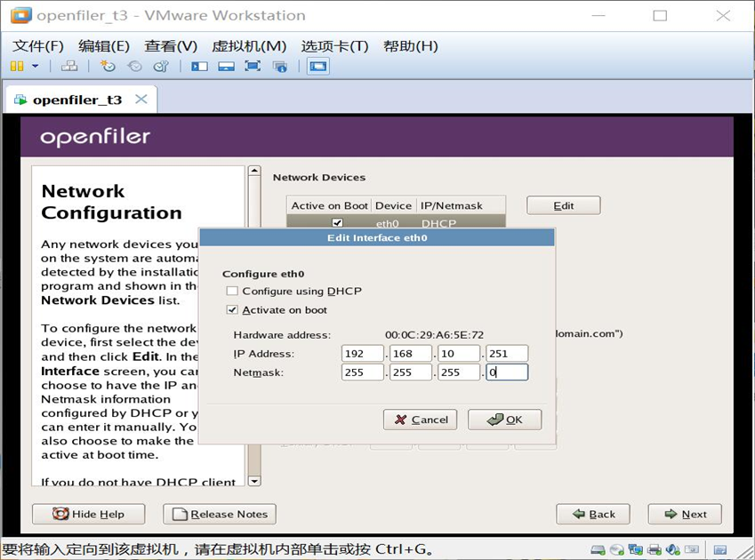
Task: Open the 编辑(E) menu
Action: click(x=104, y=46)
